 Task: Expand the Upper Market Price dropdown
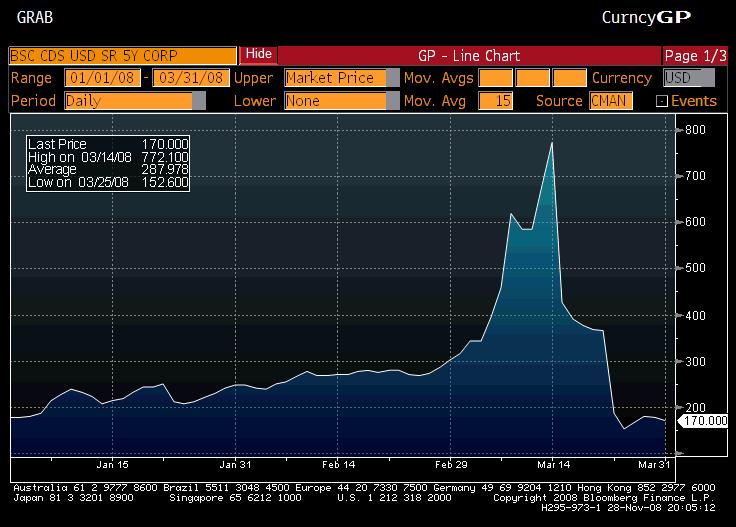pyautogui.click(x=393, y=78)
